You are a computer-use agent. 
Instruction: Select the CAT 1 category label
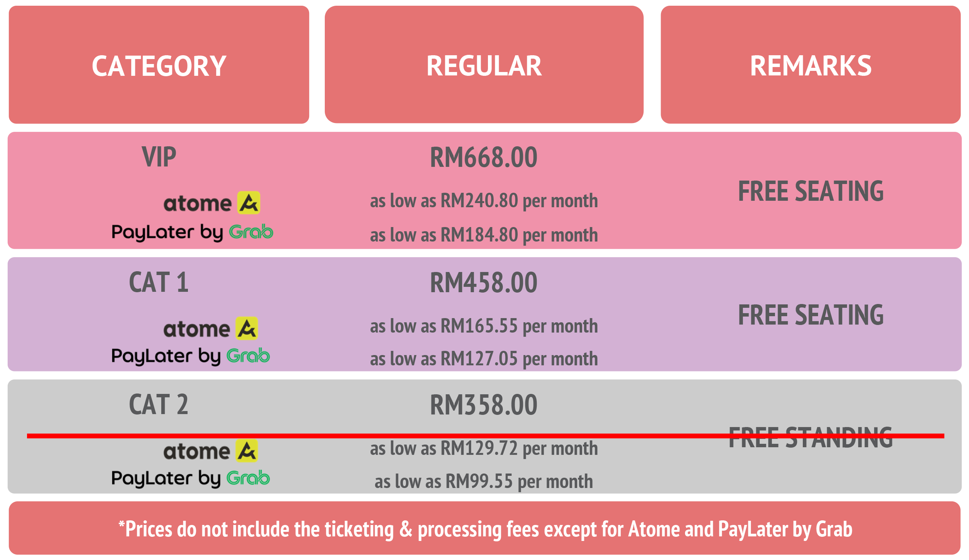click(159, 282)
